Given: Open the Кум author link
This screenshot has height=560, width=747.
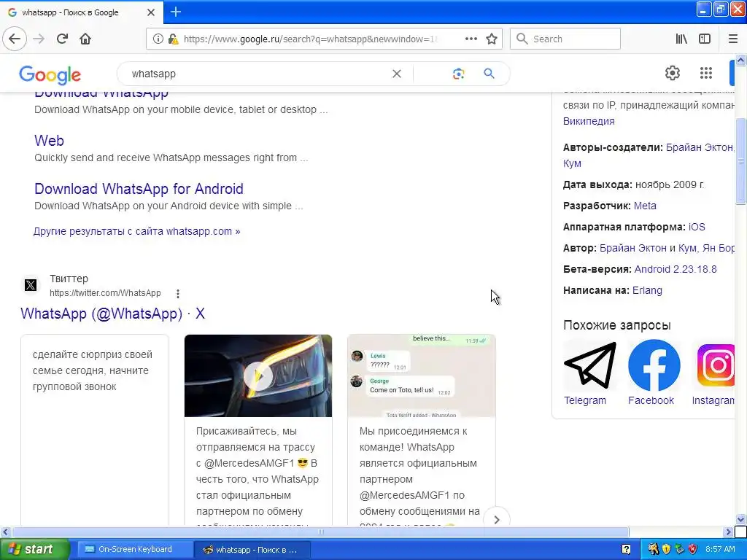Looking at the screenshot, I should [x=572, y=163].
